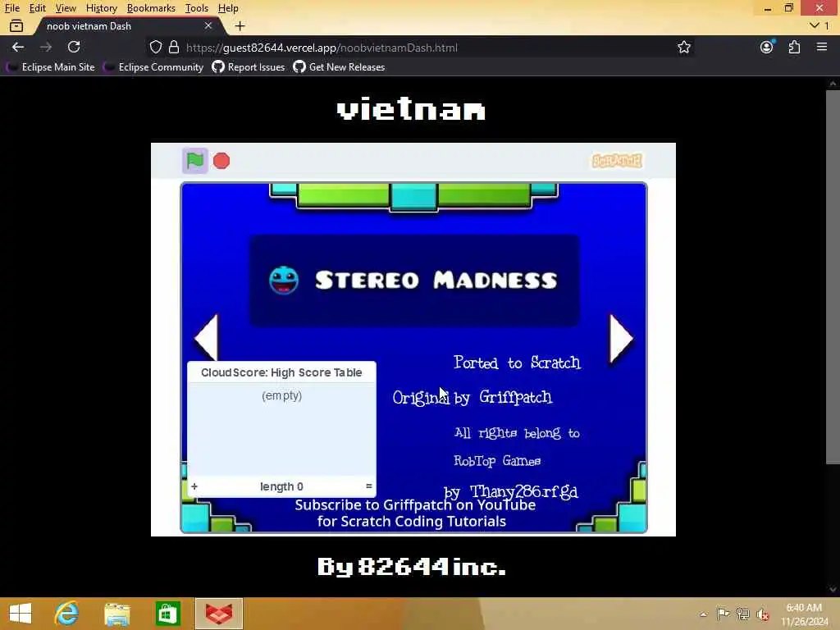Image resolution: width=840 pixels, height=630 pixels.
Task: Bookmark this page with the star icon
Action: pos(684,47)
